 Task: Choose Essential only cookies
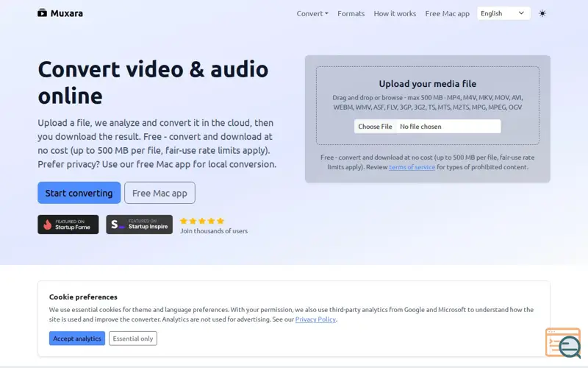[x=133, y=339]
